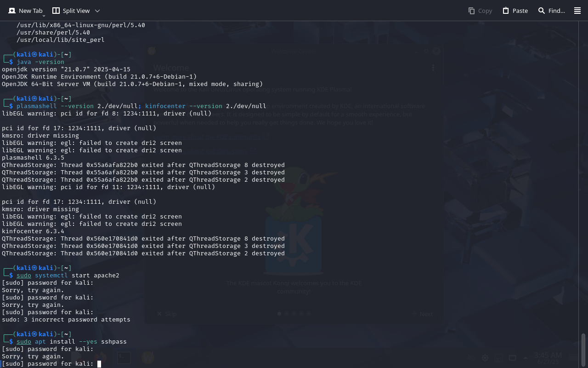Expand the Split View chevron menu
The width and height of the screenshot is (588, 368).
(x=97, y=11)
